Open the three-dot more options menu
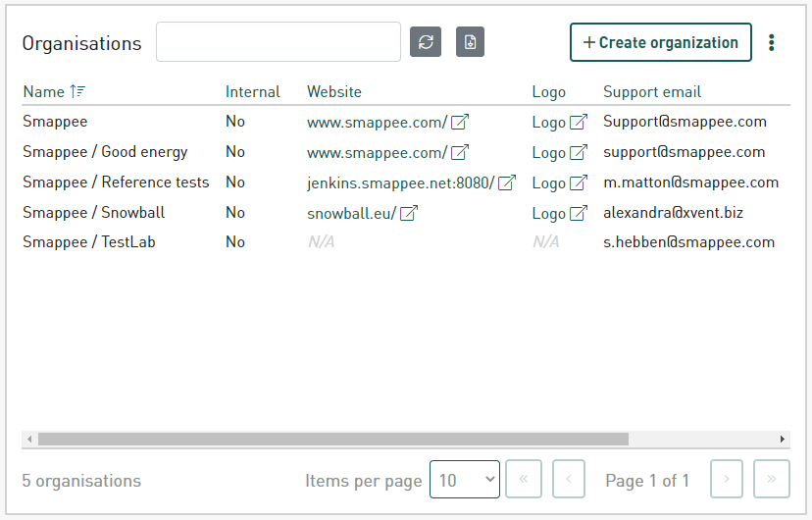812x520 pixels. 771,42
